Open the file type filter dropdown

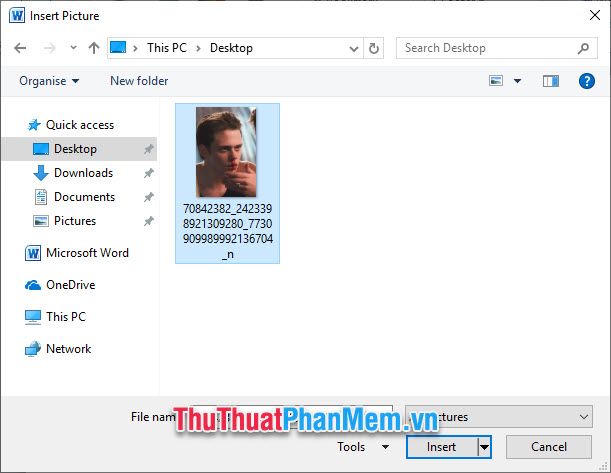point(584,417)
